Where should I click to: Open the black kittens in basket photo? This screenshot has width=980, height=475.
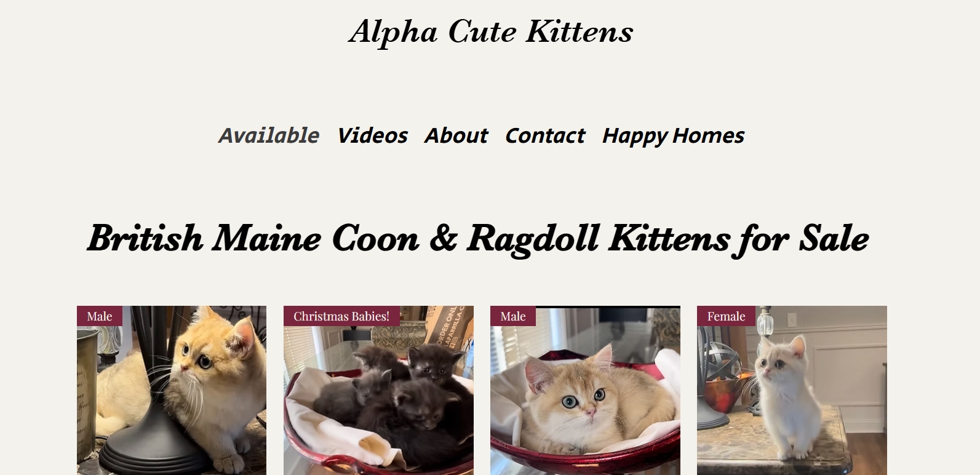point(378,390)
